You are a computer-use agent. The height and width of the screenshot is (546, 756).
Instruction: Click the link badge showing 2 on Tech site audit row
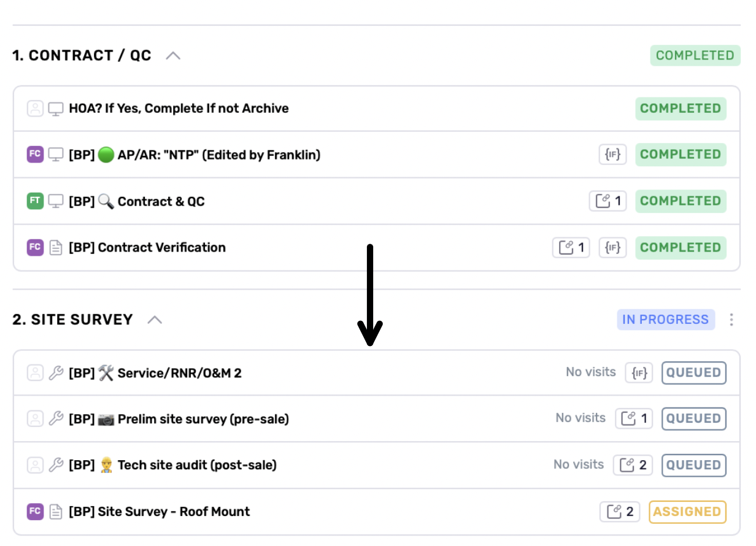coord(633,465)
